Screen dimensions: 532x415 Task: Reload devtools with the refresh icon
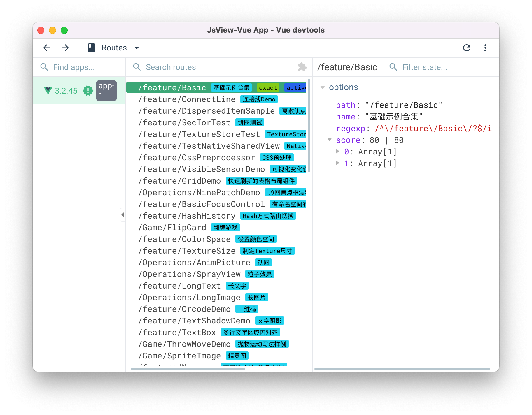pos(467,48)
